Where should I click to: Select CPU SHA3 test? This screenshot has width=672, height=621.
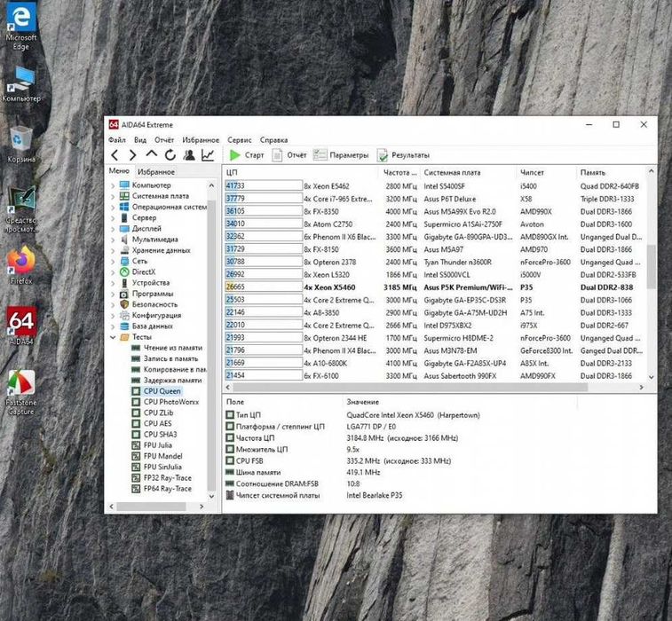[160, 435]
